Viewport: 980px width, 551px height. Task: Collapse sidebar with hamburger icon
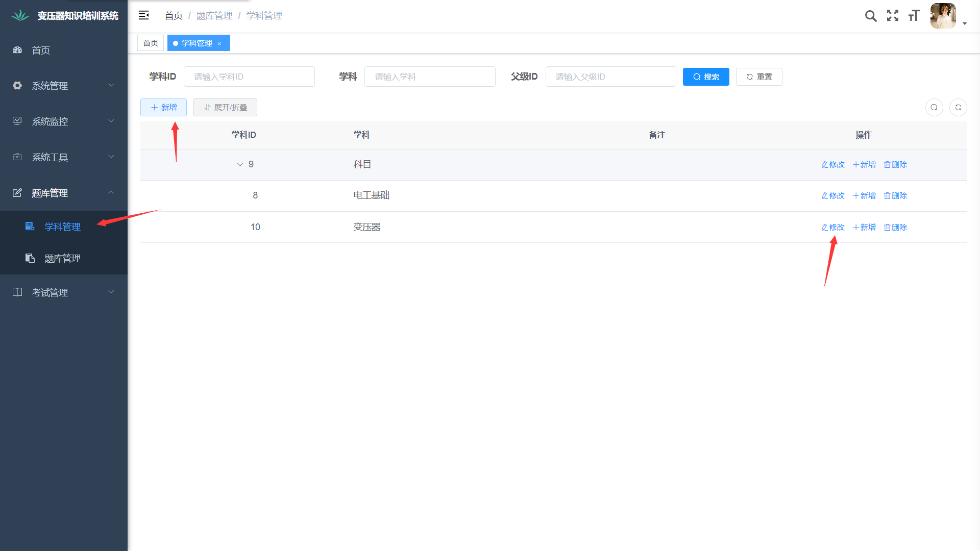coord(144,15)
